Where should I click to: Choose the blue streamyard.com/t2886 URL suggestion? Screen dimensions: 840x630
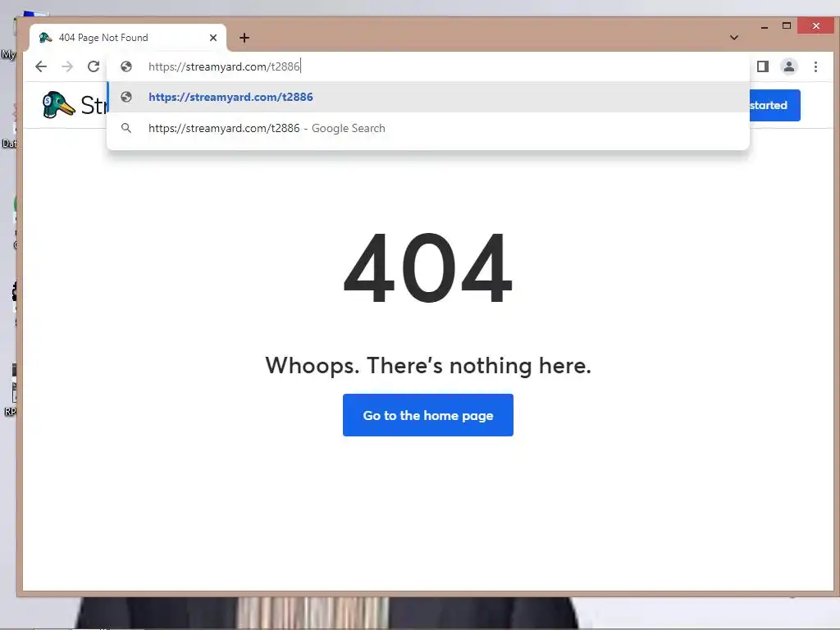point(428,97)
